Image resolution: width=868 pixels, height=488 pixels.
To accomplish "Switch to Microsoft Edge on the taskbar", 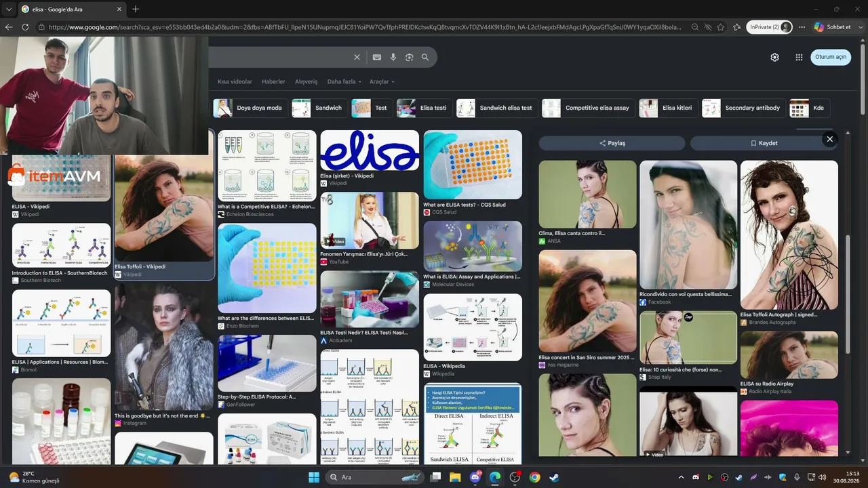I will pyautogui.click(x=495, y=477).
